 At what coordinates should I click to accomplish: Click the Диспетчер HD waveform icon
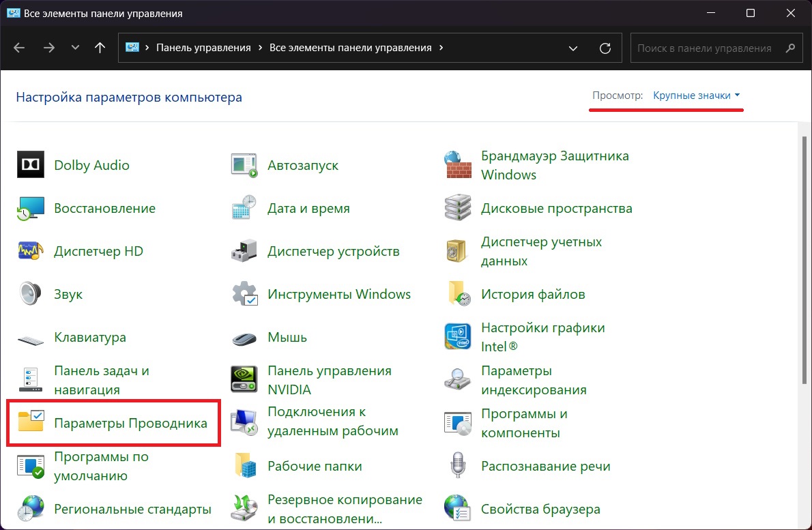point(31,251)
